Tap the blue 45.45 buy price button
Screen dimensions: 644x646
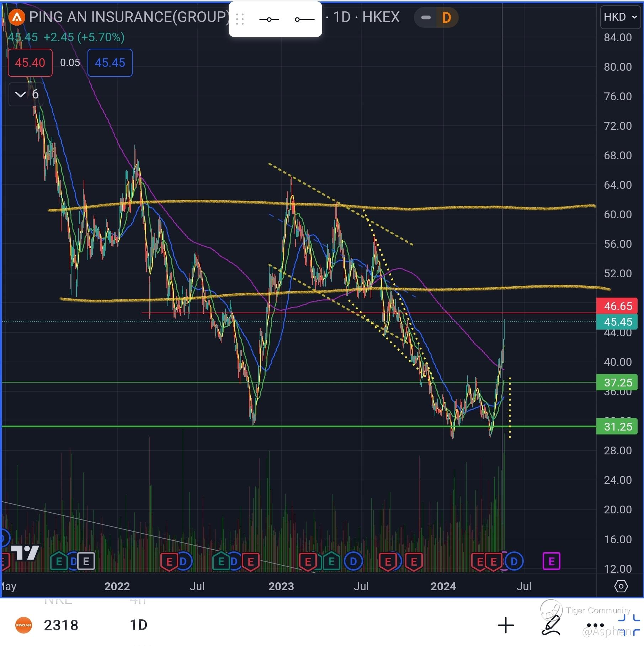pos(110,63)
